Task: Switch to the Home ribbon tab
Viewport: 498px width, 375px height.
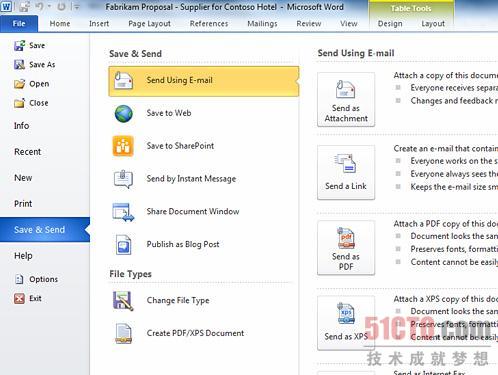Action: pyautogui.click(x=60, y=23)
